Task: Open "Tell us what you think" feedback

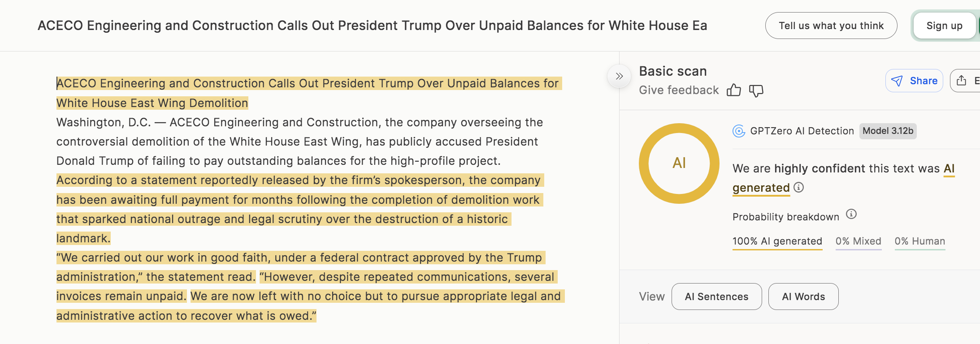Action: pyautogui.click(x=831, y=26)
